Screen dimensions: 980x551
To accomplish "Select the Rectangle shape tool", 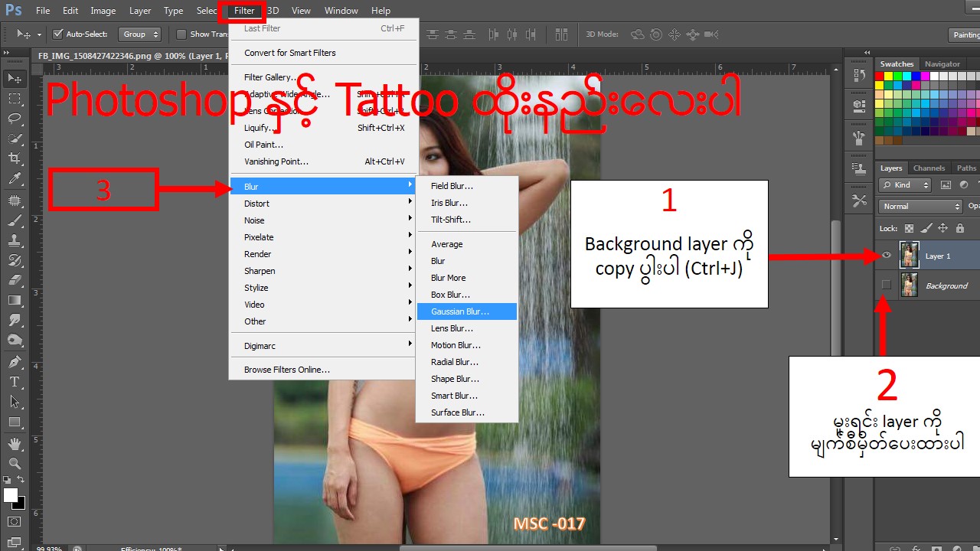I will coord(14,422).
